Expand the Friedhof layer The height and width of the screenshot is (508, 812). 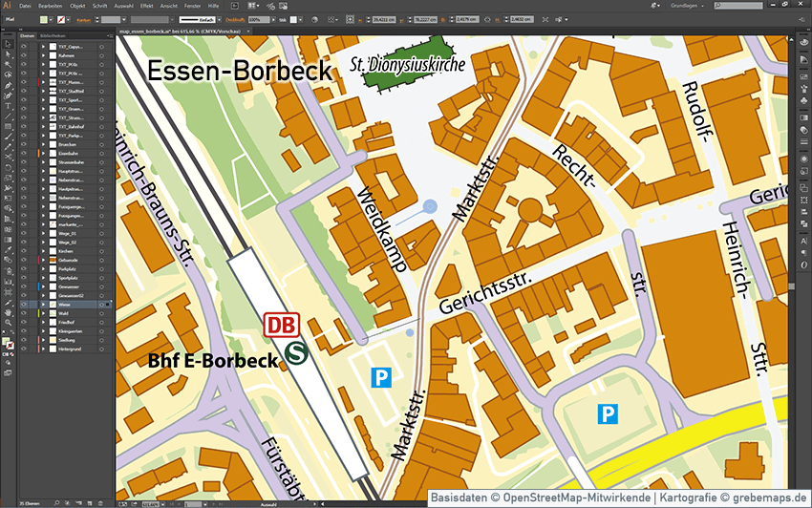coord(42,322)
